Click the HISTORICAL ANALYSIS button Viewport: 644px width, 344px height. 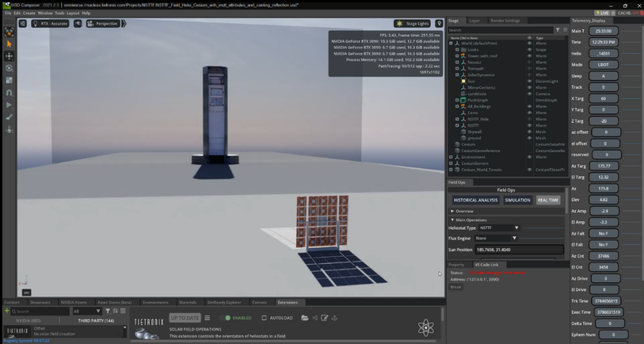[x=476, y=200]
